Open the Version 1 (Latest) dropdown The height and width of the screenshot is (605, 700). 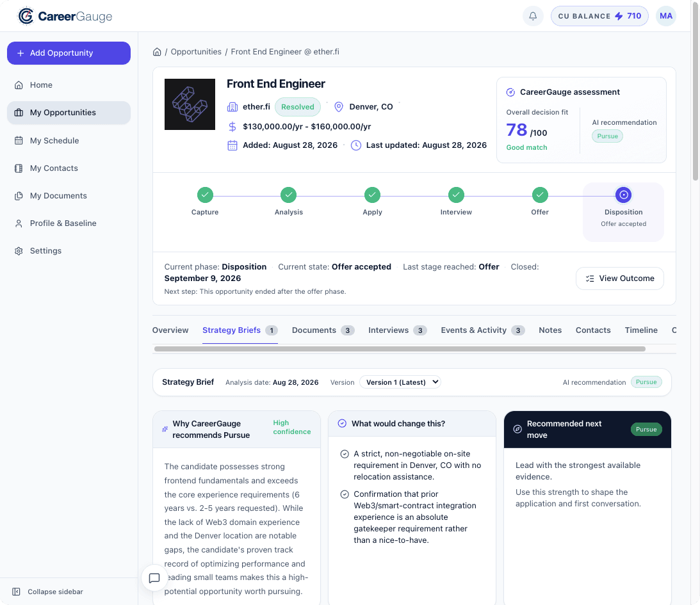(400, 382)
